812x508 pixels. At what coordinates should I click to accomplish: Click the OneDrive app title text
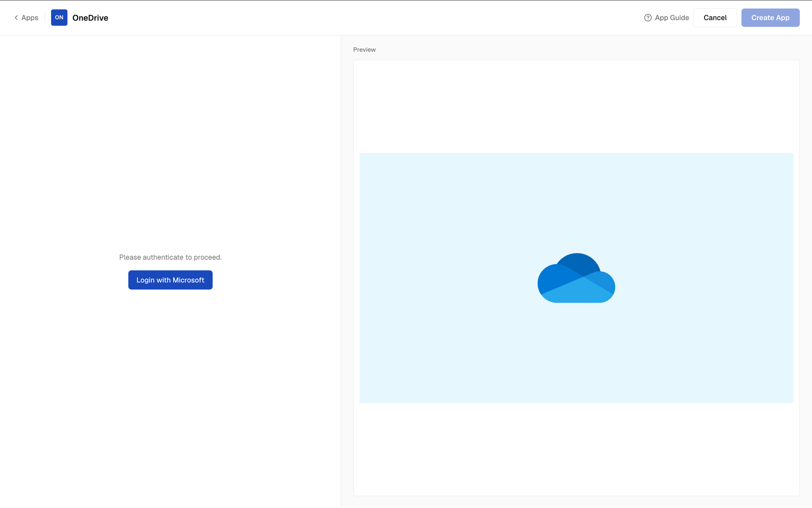(x=90, y=18)
